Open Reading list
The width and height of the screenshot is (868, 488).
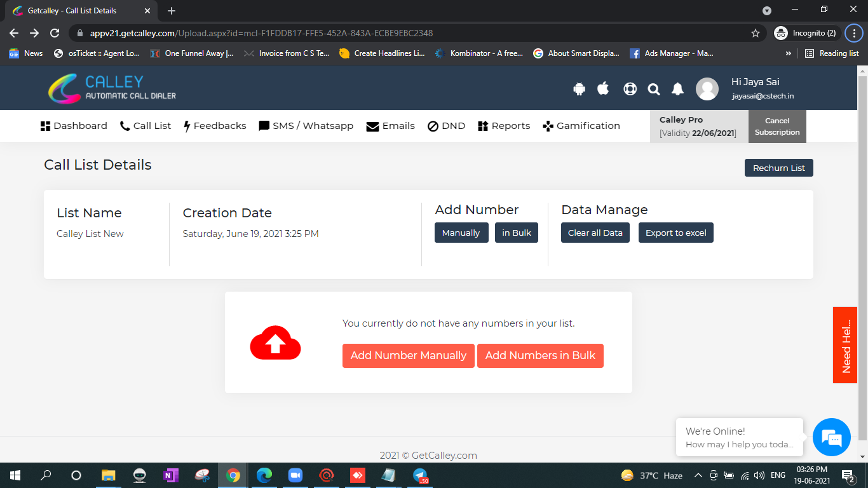tap(832, 53)
